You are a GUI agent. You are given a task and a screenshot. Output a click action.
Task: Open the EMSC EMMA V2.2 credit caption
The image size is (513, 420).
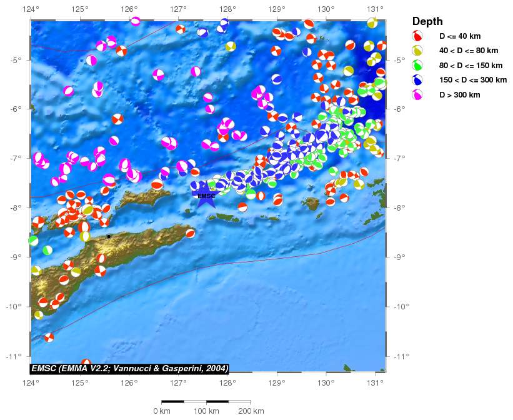pos(129,368)
